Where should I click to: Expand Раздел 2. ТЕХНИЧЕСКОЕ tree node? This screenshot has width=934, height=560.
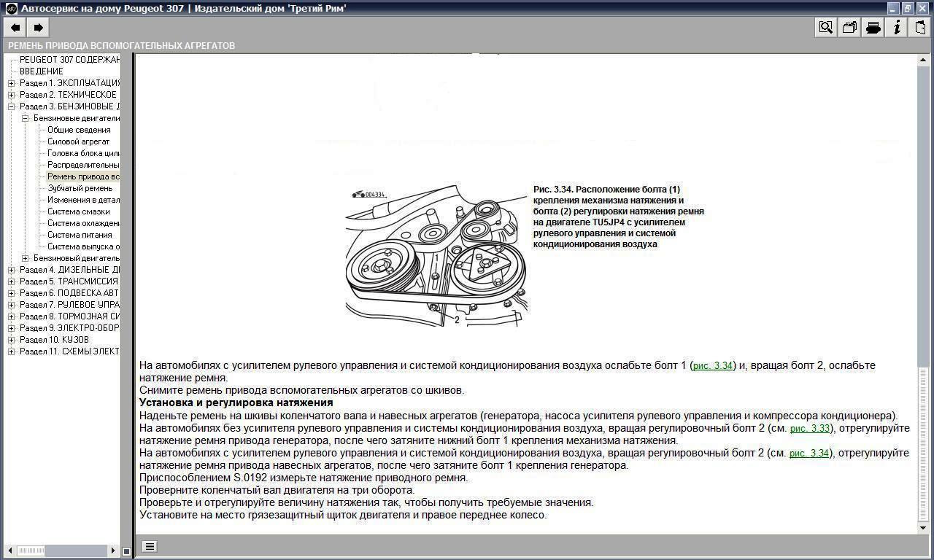[11, 95]
